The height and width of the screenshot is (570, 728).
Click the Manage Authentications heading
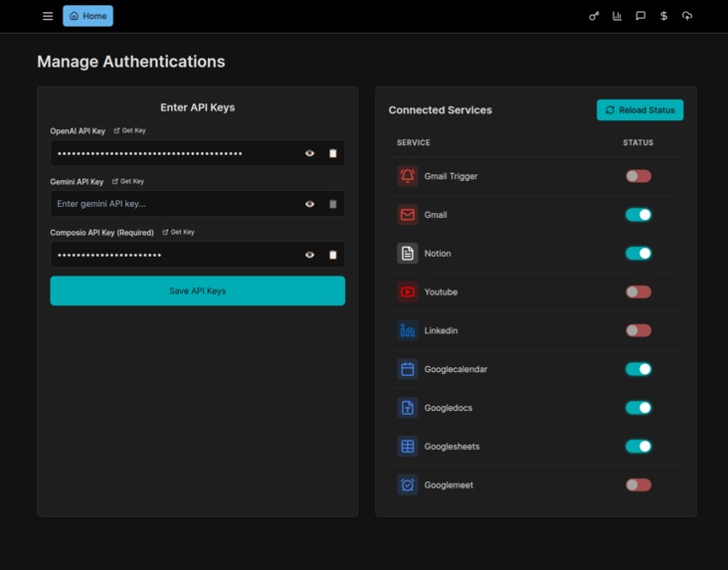pyautogui.click(x=131, y=62)
